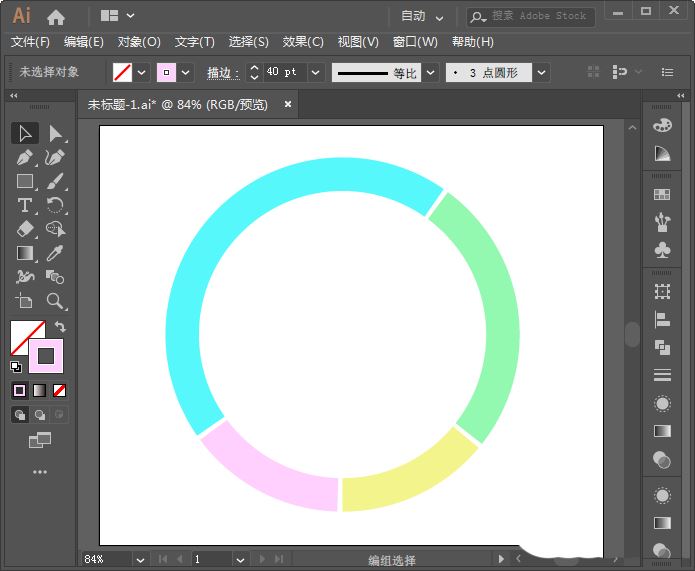695x571 pixels.
Task: Open the 效果(C) menu
Action: click(303, 42)
